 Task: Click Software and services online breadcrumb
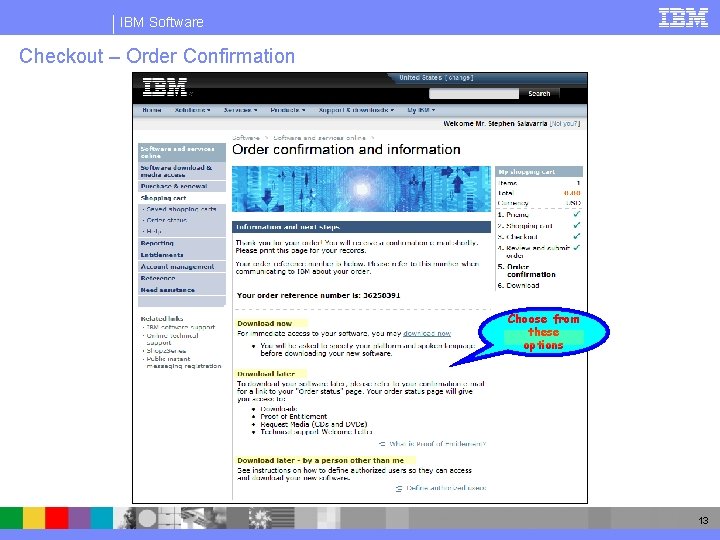coord(320,138)
